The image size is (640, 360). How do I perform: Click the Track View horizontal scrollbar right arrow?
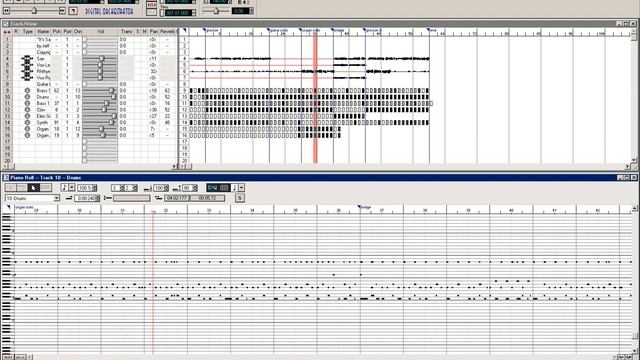click(627, 166)
